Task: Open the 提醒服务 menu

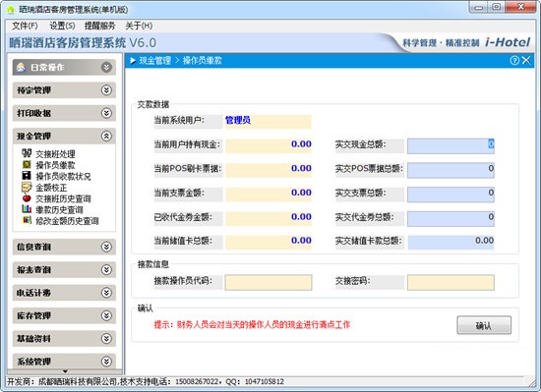Action: 99,26
